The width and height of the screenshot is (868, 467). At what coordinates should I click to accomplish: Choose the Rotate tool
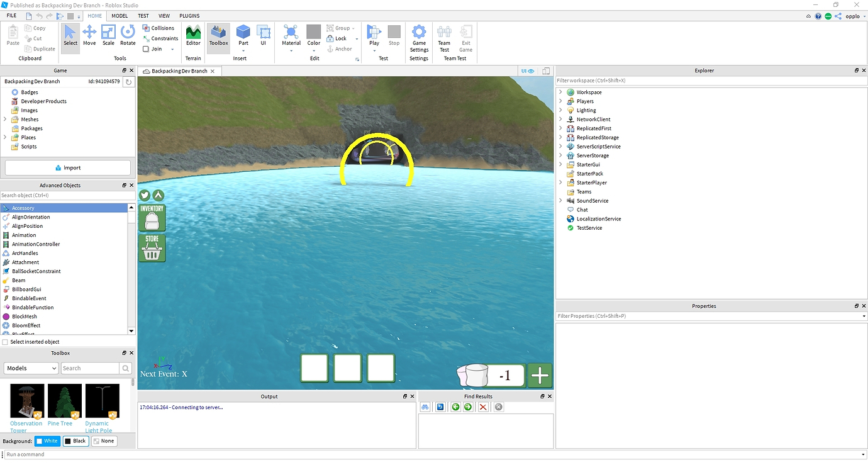tap(128, 35)
